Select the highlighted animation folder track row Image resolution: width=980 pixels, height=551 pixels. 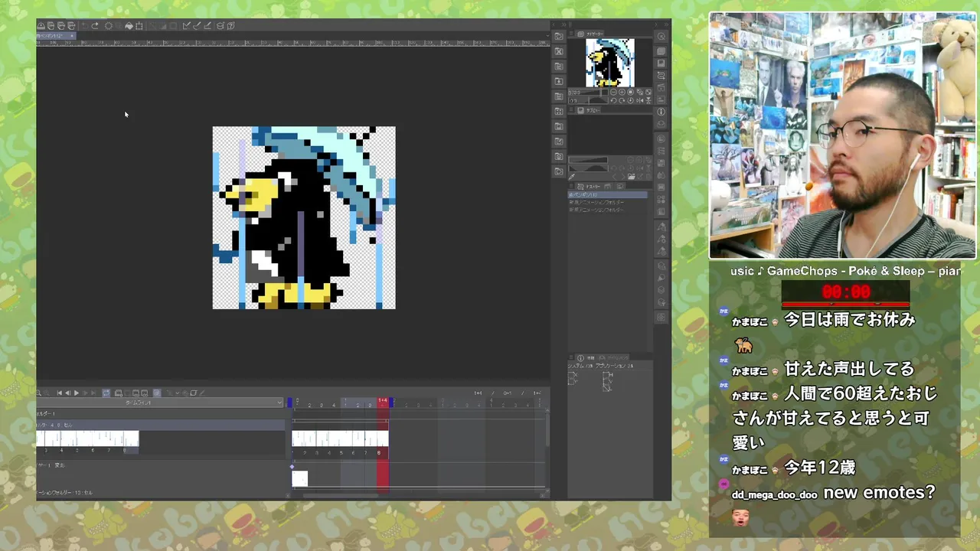pyautogui.click(x=161, y=425)
